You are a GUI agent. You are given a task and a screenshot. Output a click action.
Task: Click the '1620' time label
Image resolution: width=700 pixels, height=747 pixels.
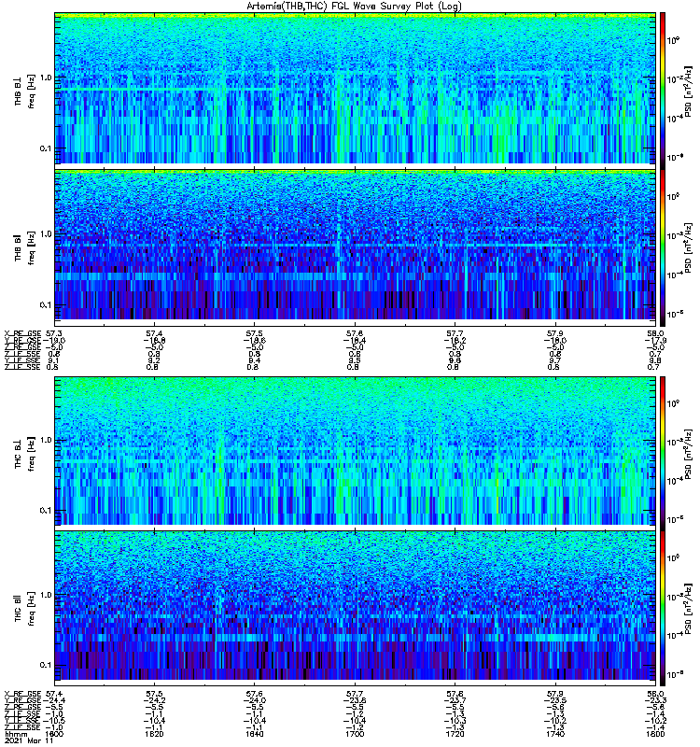click(x=154, y=734)
